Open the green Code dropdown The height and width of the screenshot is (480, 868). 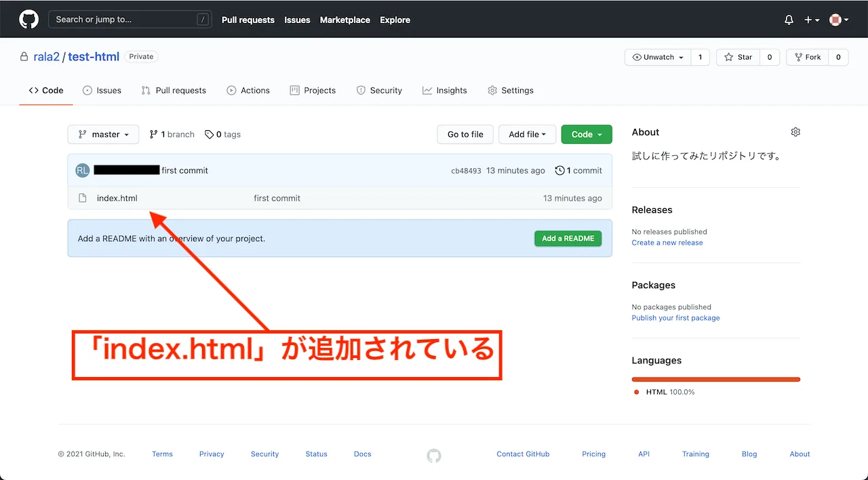(x=587, y=134)
